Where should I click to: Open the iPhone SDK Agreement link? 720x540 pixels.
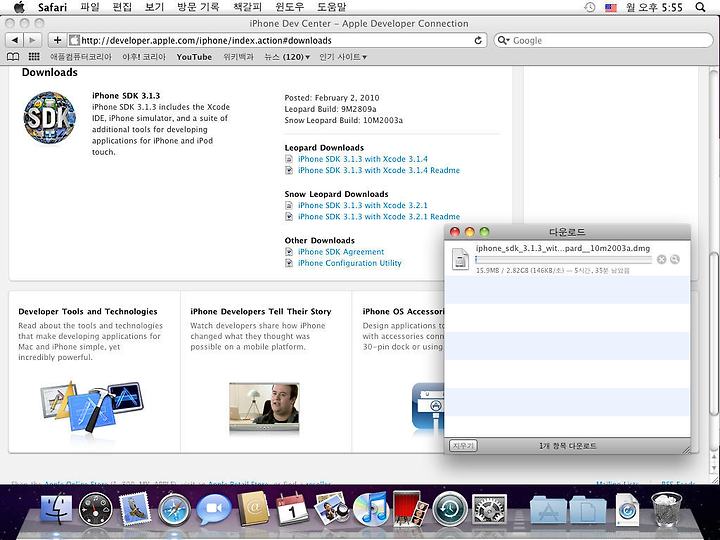[341, 252]
